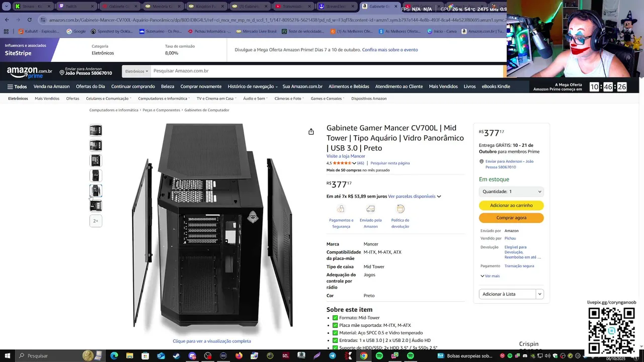This screenshot has width=644, height=362.
Task: Open the Eletrônicos search category dropdown
Action: pos(136,71)
